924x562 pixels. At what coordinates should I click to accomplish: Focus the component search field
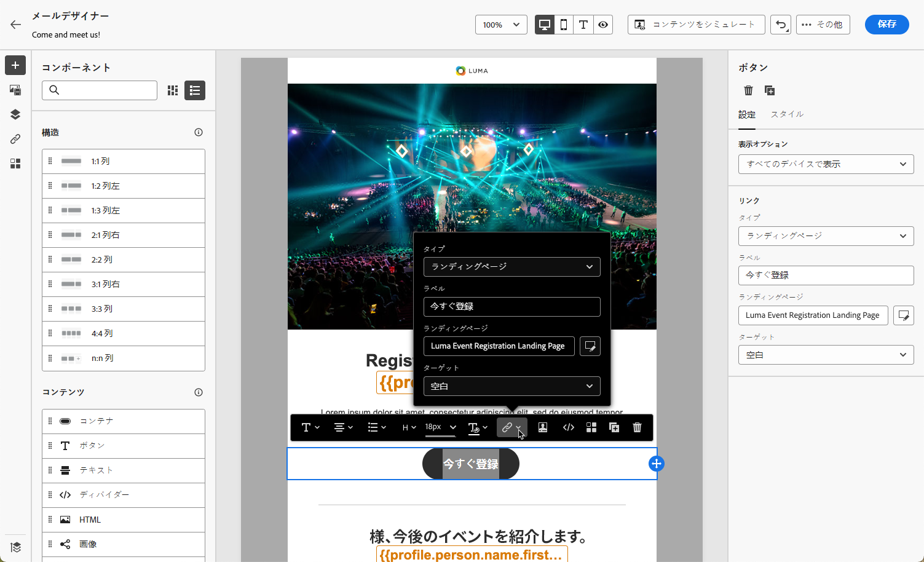pos(100,90)
